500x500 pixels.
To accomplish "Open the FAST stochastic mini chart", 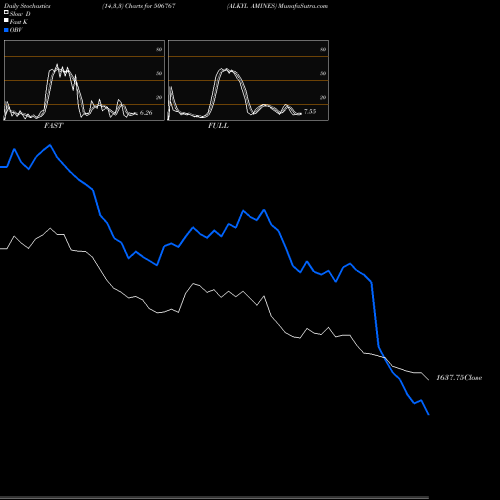I will coord(84,80).
